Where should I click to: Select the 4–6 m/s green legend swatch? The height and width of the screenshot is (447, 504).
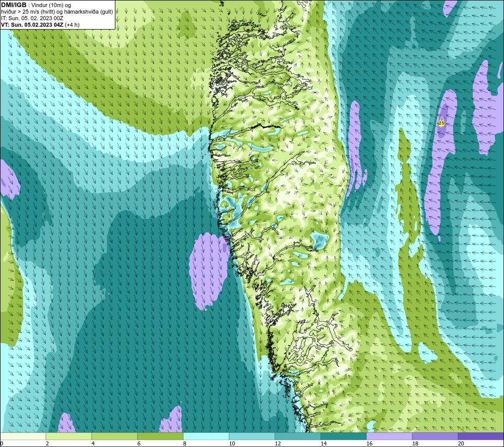114,436
